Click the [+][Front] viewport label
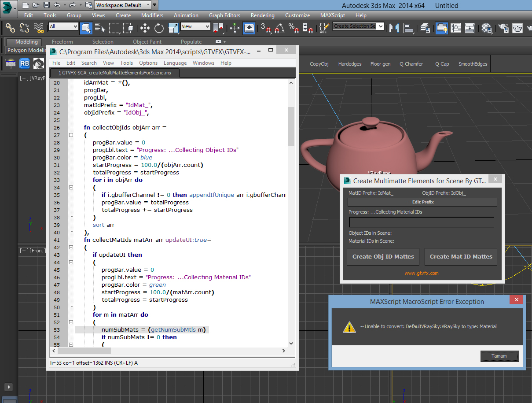The width and height of the screenshot is (532, 403). tap(32, 251)
